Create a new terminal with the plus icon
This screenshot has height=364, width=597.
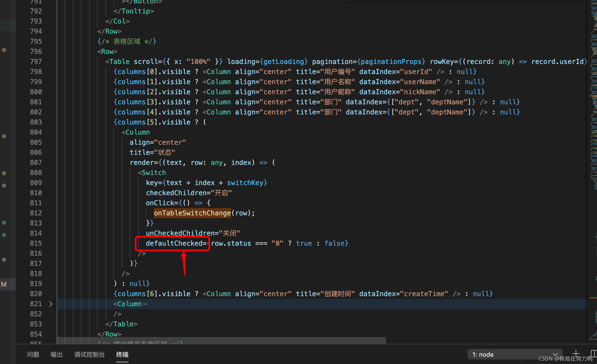576,354
